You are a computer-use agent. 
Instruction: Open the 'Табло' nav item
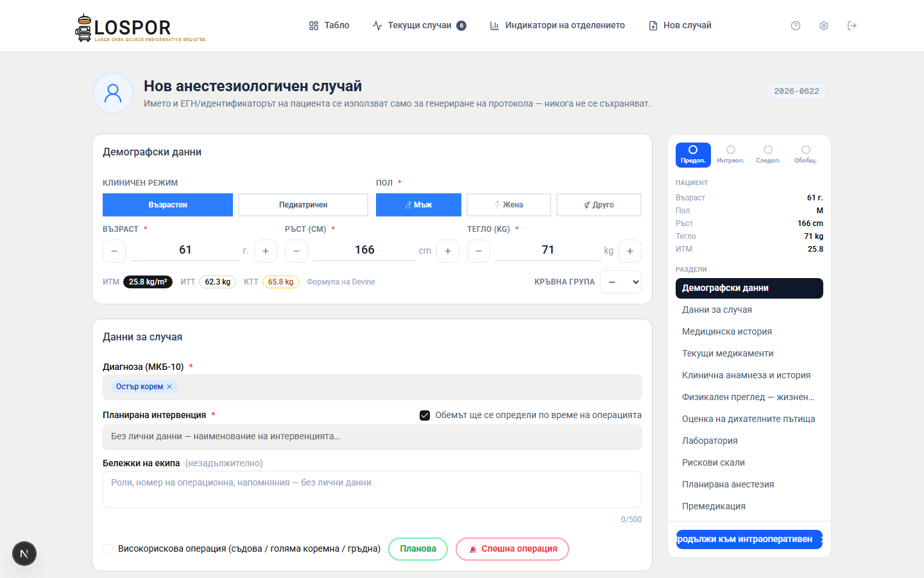[x=329, y=26]
